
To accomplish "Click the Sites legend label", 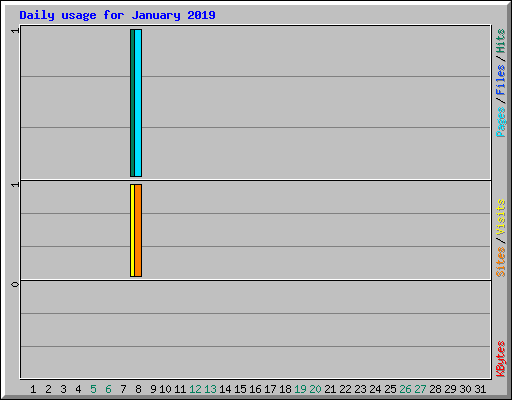I will [500, 262].
